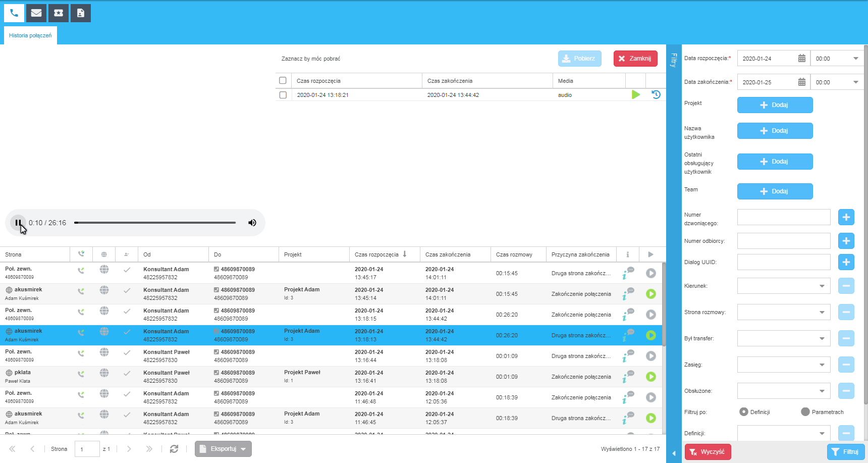This screenshot has width=868, height=463.
Task: Open info icon on 13:45:17 row
Action: 628,273
